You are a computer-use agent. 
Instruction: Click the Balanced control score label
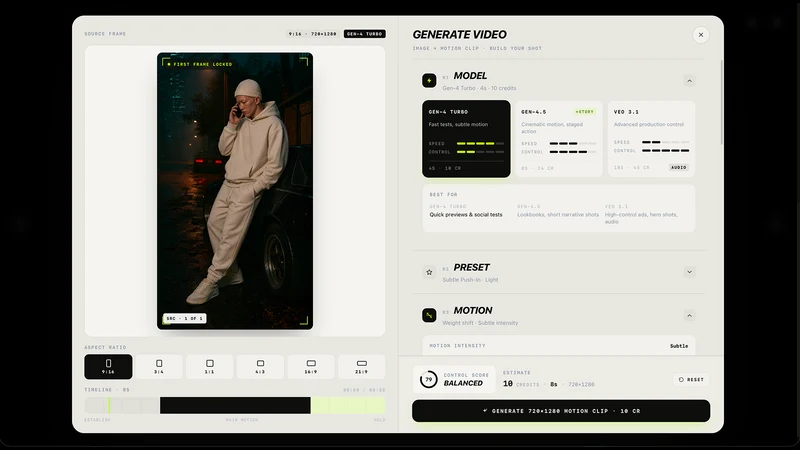pyautogui.click(x=463, y=383)
